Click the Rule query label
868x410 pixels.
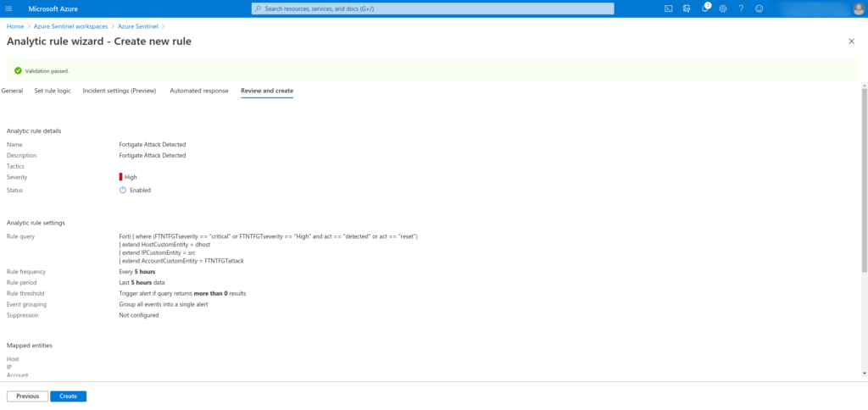(20, 236)
